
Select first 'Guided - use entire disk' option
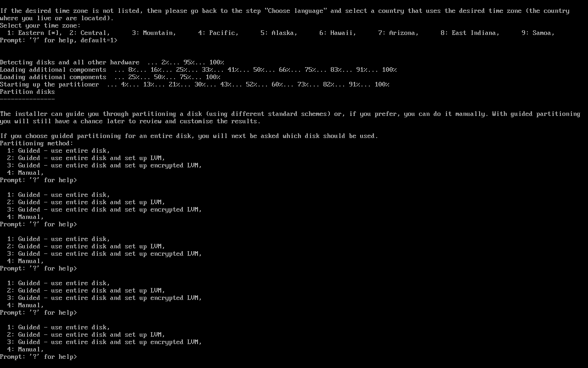(x=58, y=150)
